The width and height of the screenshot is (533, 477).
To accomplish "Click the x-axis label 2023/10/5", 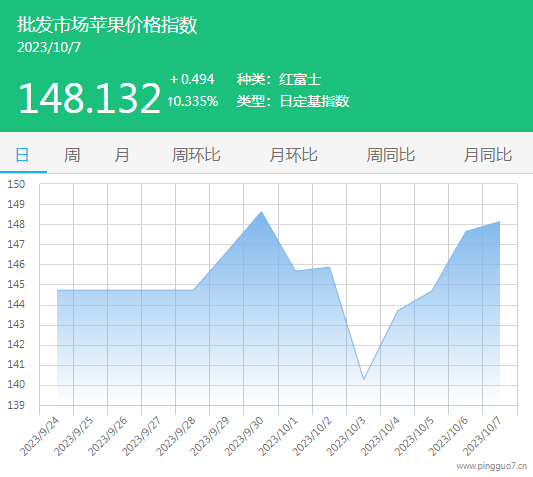I will point(414,437).
